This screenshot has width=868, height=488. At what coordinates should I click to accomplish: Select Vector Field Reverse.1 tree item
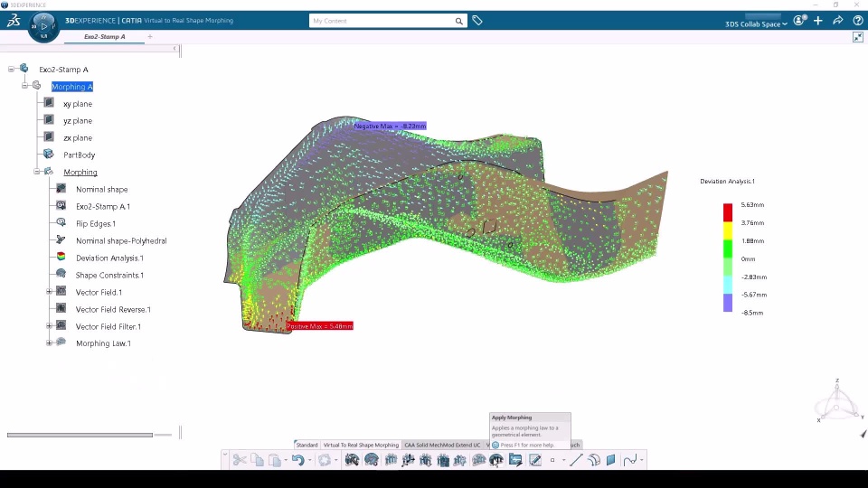point(113,309)
